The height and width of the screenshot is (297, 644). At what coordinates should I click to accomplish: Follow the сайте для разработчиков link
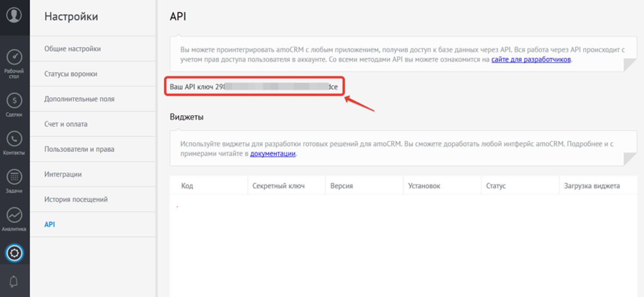531,60
